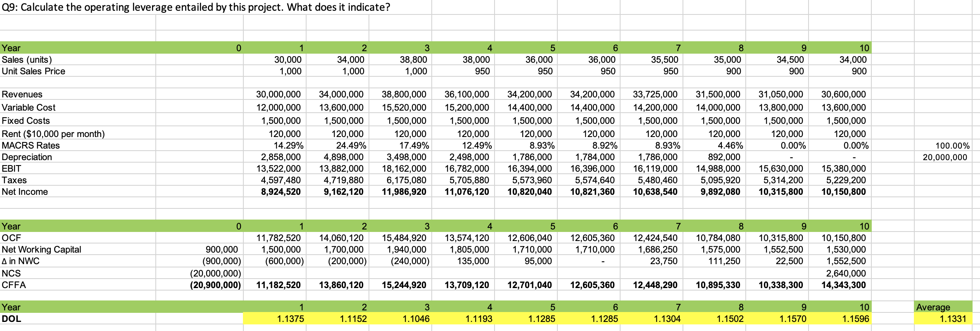Screen dimensions: 980x331
Task: Click DOL value 1.1502
Action: tap(714, 319)
